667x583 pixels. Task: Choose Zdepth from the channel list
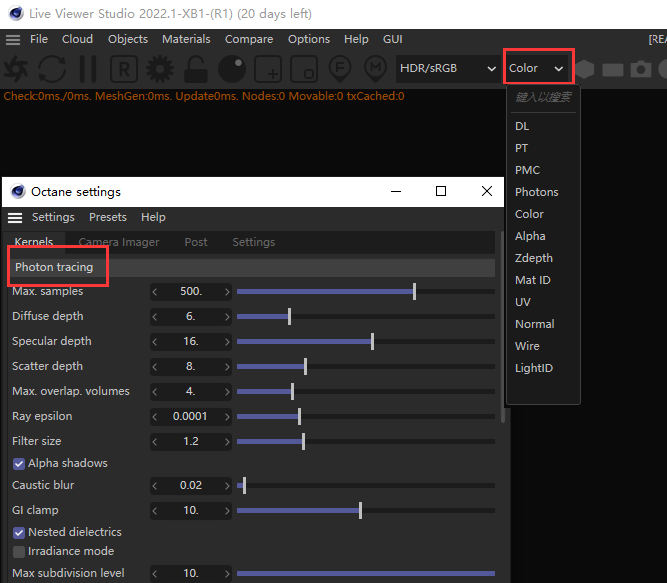coord(533,259)
